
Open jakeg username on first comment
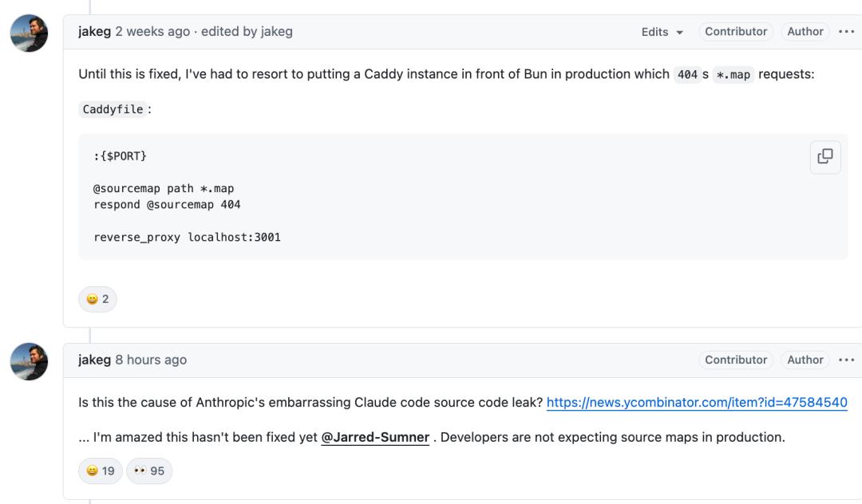(94, 32)
